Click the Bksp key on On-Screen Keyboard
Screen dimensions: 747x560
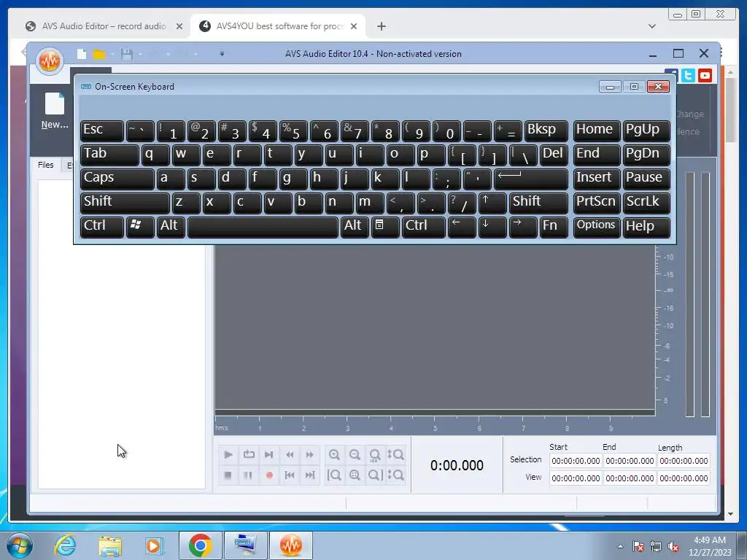coord(546,131)
